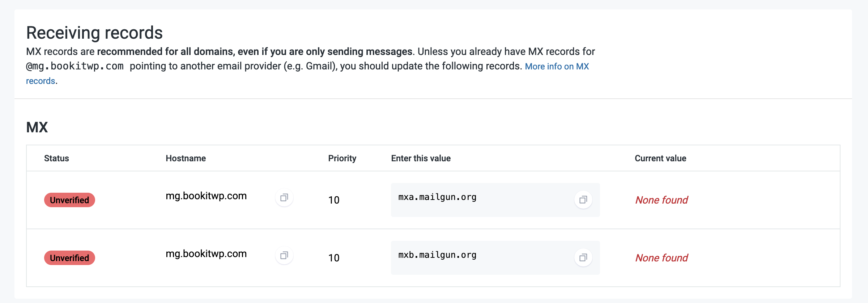This screenshot has height=303, width=868.
Task: Click the Receiving records heading
Action: point(94,33)
